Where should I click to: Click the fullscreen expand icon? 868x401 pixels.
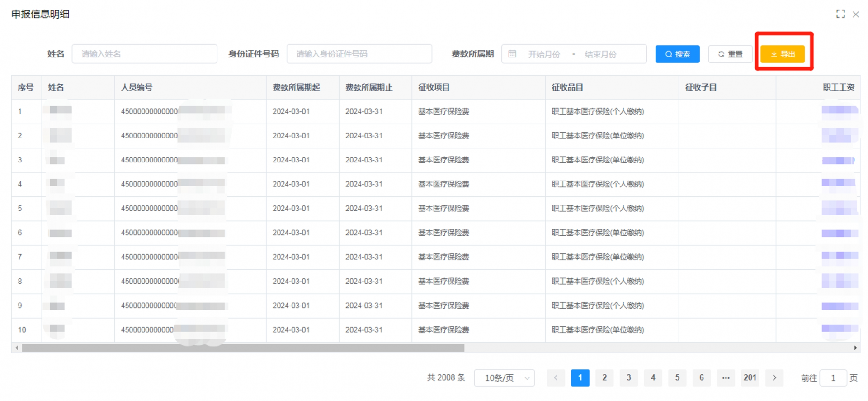pyautogui.click(x=840, y=14)
